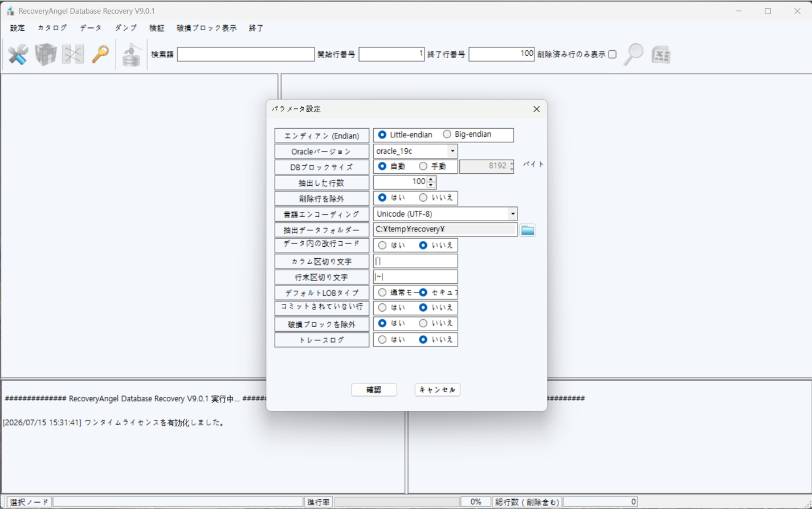
Task: Select Big-endian radio button
Action: (447, 135)
